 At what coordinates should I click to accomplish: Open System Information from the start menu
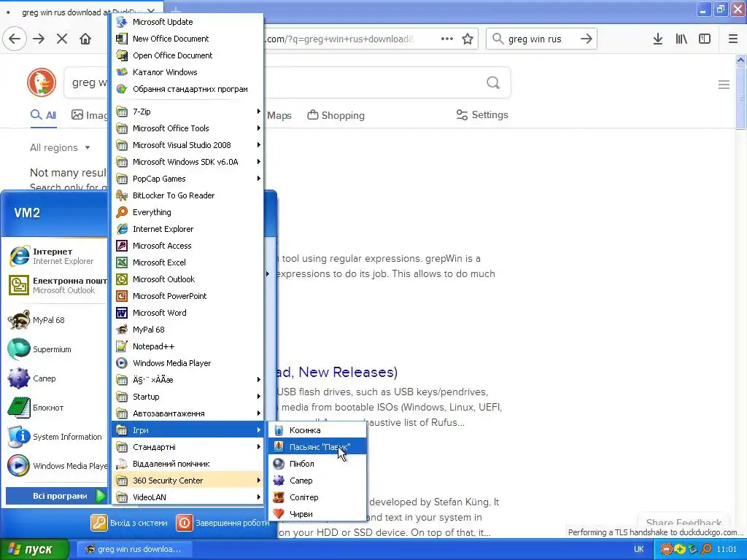coord(56,437)
